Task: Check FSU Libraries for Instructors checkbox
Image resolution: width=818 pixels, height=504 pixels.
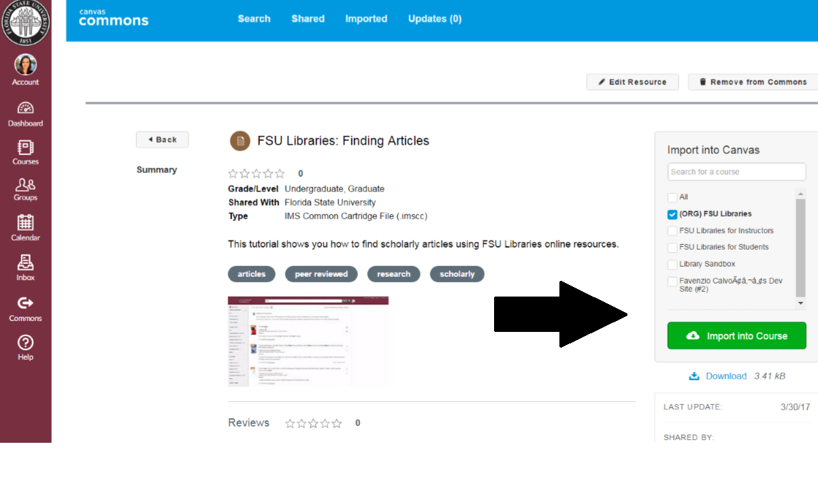Action: click(x=672, y=231)
